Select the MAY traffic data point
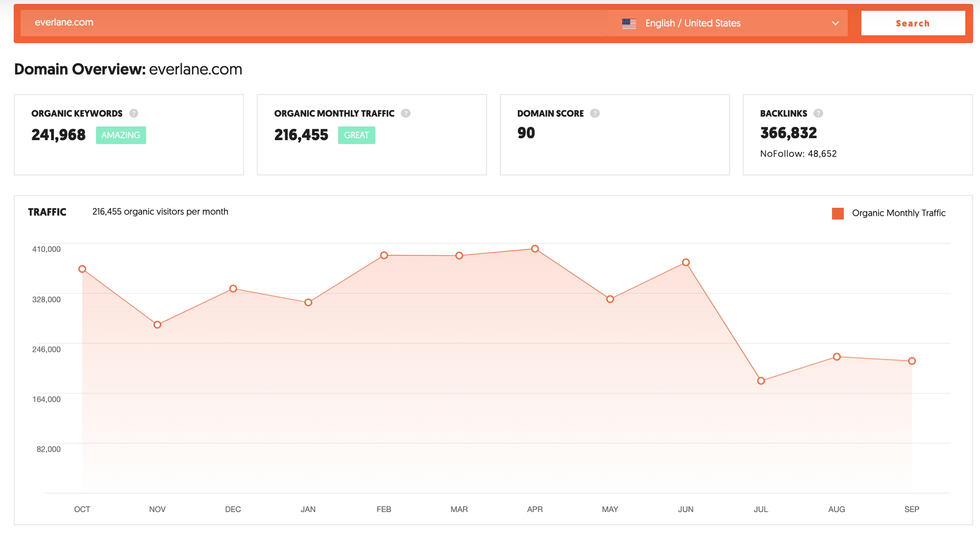This screenshot has width=980, height=539. [x=610, y=299]
